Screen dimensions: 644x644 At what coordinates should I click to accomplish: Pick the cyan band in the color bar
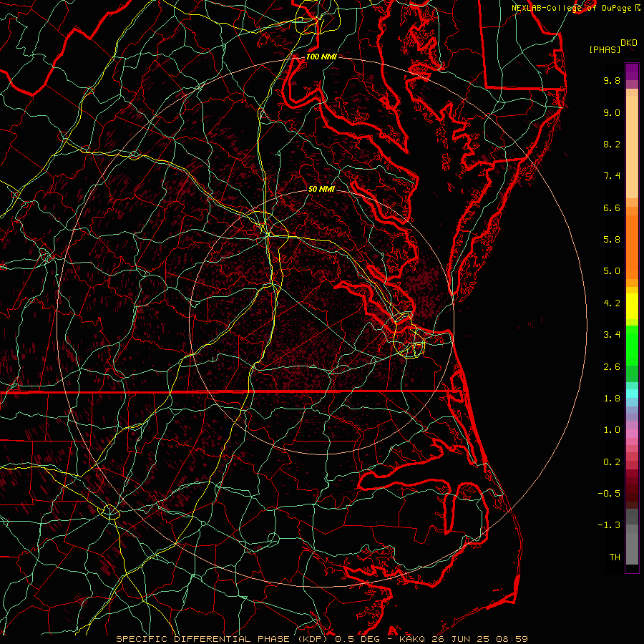click(632, 394)
